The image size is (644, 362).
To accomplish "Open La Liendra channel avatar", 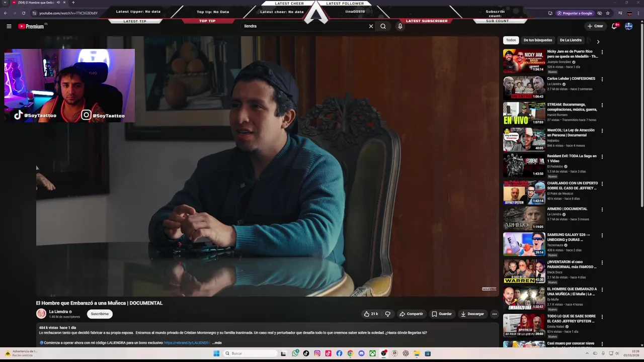I will [x=41, y=314].
